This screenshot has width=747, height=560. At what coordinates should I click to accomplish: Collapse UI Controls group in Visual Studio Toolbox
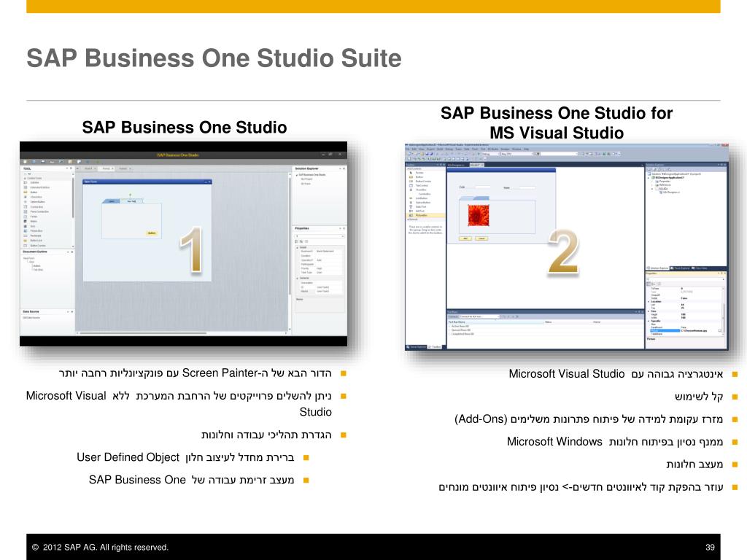click(409, 168)
